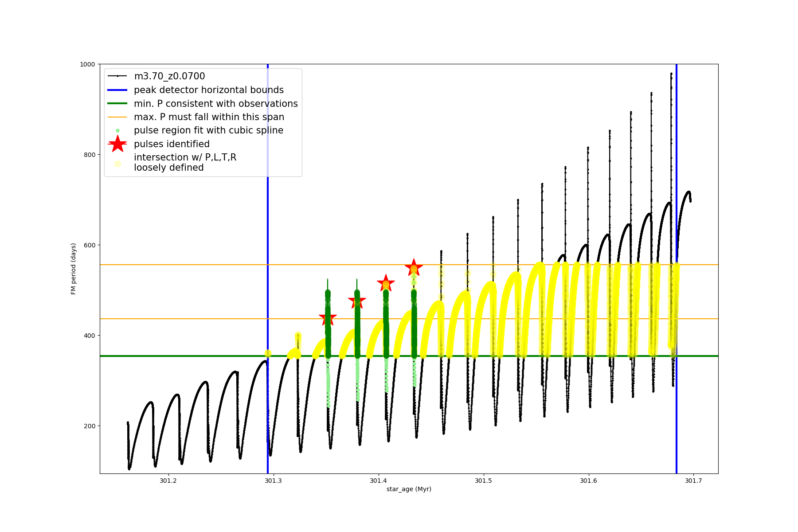This screenshot has width=798, height=532.
Task: Click the 1000 y-axis tick label
Action: [87, 64]
